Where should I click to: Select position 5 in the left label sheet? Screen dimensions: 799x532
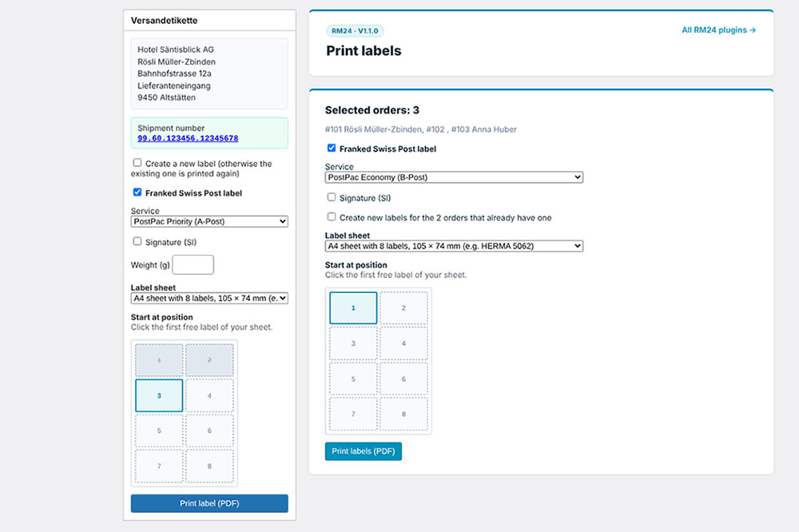tap(159, 431)
